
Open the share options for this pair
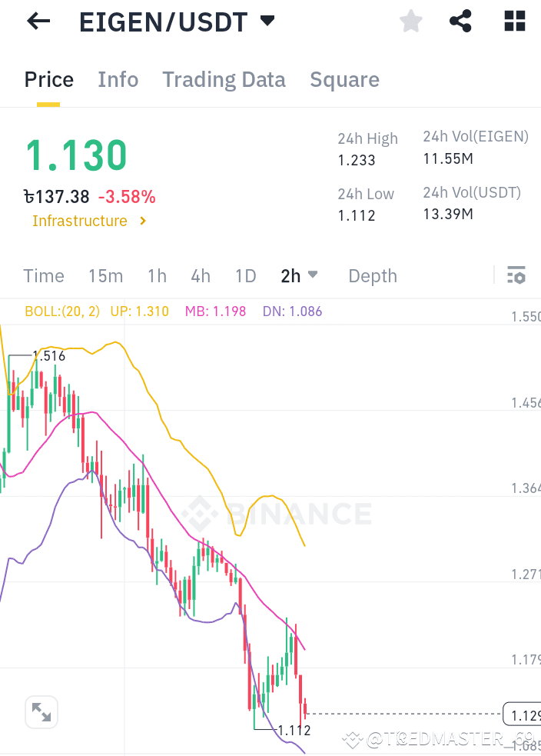pos(460,21)
